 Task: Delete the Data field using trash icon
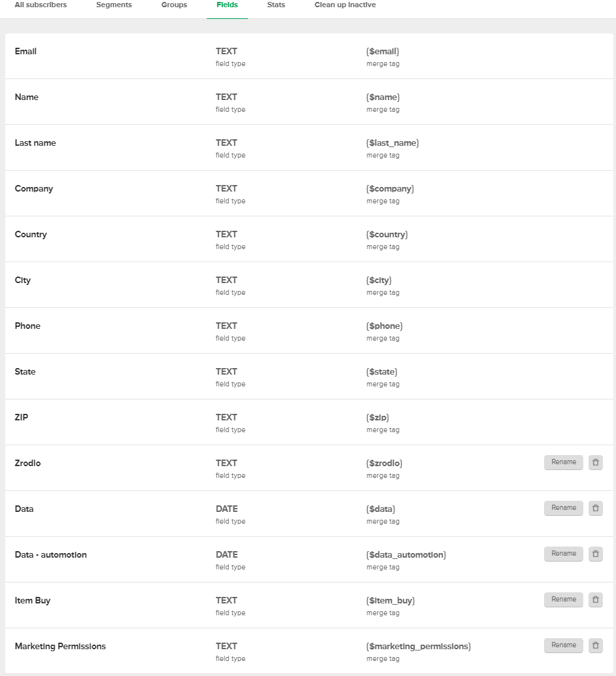click(595, 508)
